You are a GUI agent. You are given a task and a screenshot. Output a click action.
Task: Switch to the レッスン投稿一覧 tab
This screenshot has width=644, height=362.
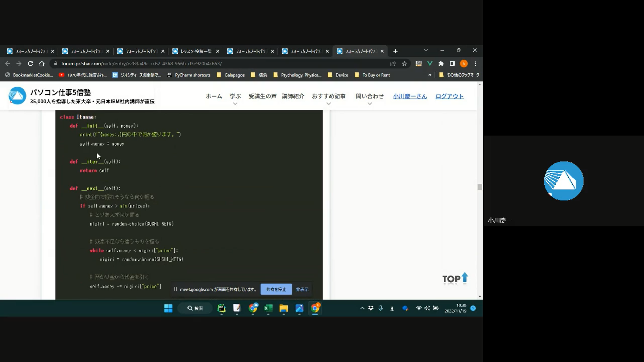point(196,51)
